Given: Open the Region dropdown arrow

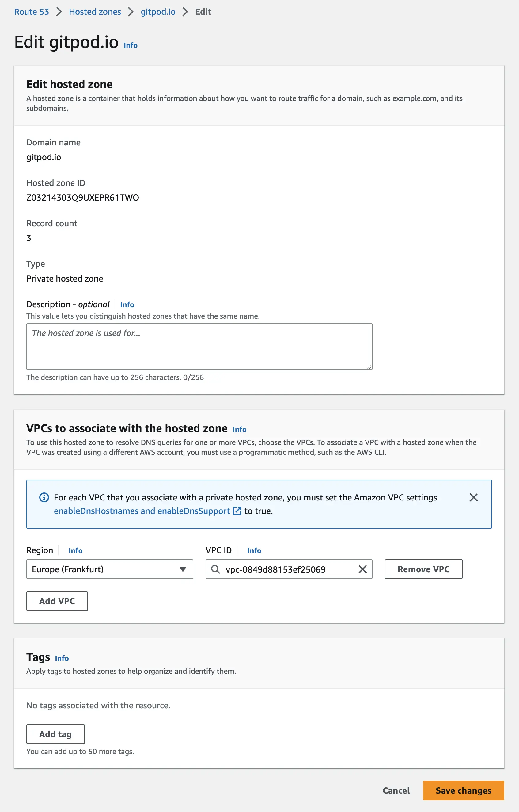Looking at the screenshot, I should tap(183, 569).
